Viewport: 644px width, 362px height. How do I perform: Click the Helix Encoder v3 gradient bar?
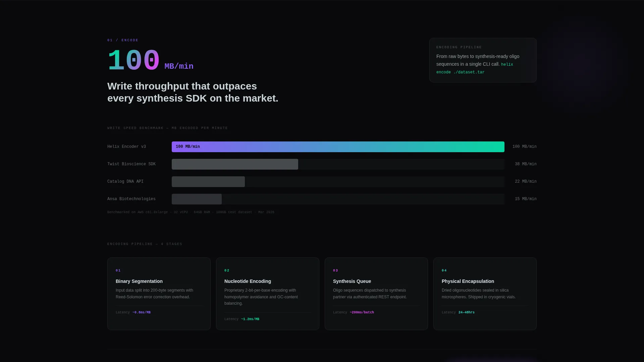338,147
